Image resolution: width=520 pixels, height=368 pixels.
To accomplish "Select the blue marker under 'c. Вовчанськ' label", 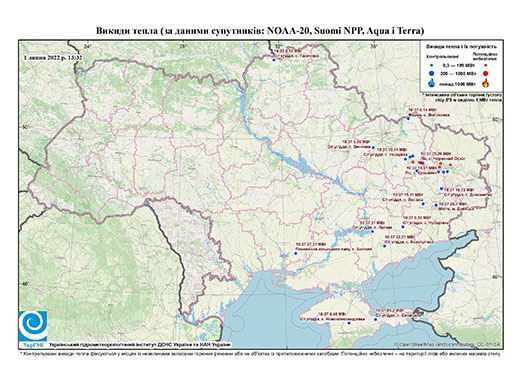I will pos(408,119).
